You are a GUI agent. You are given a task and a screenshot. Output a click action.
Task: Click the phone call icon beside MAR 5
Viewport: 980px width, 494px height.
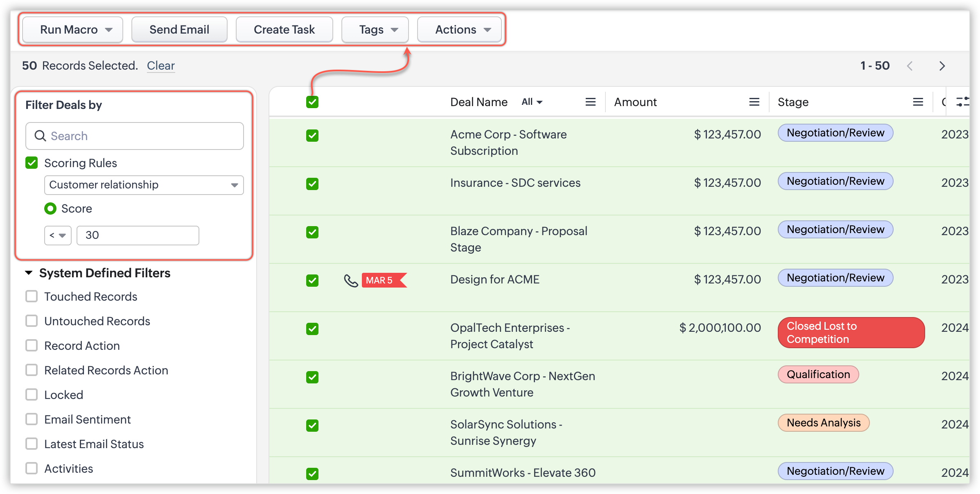[351, 281]
